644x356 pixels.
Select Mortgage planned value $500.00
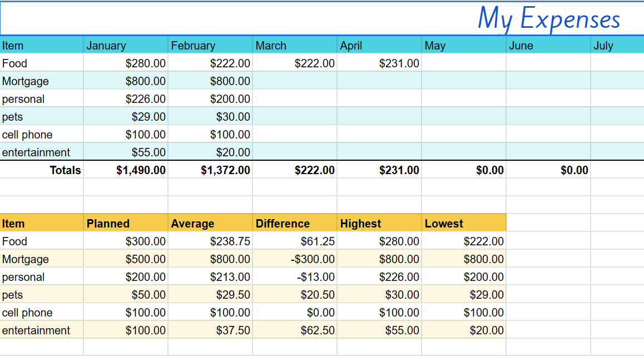126,259
